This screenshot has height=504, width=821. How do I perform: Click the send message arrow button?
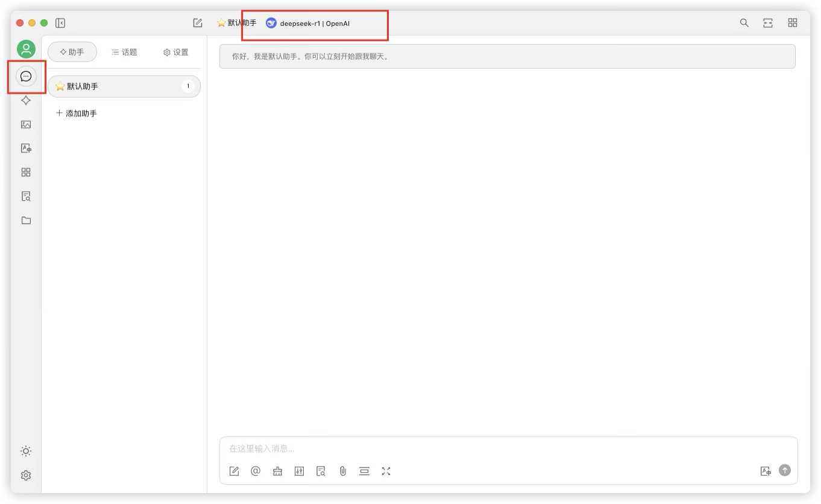(x=784, y=470)
